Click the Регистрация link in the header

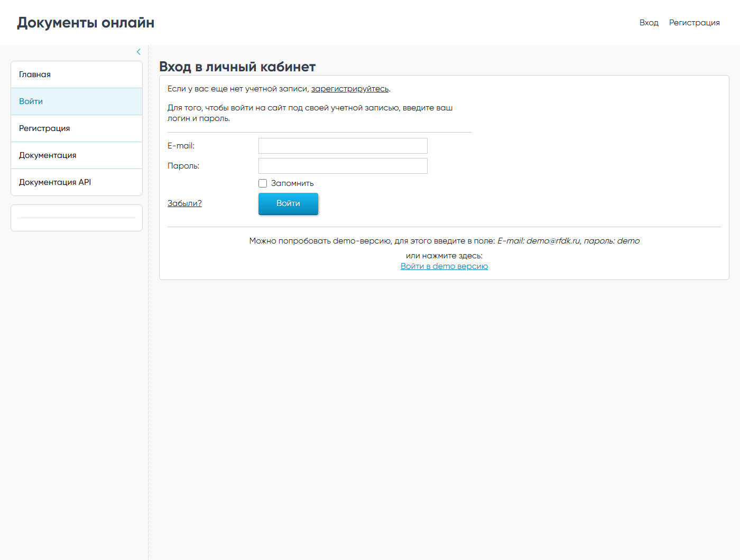[x=694, y=23]
